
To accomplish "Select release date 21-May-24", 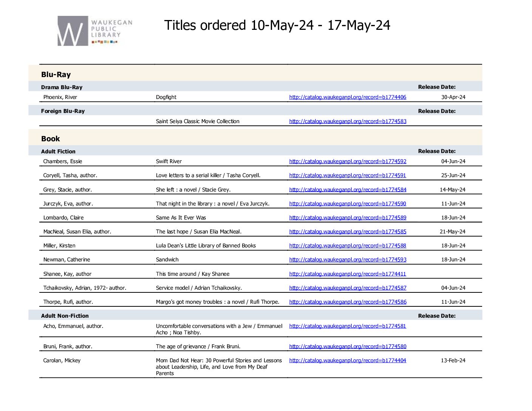I will pyautogui.click(x=452, y=232).
